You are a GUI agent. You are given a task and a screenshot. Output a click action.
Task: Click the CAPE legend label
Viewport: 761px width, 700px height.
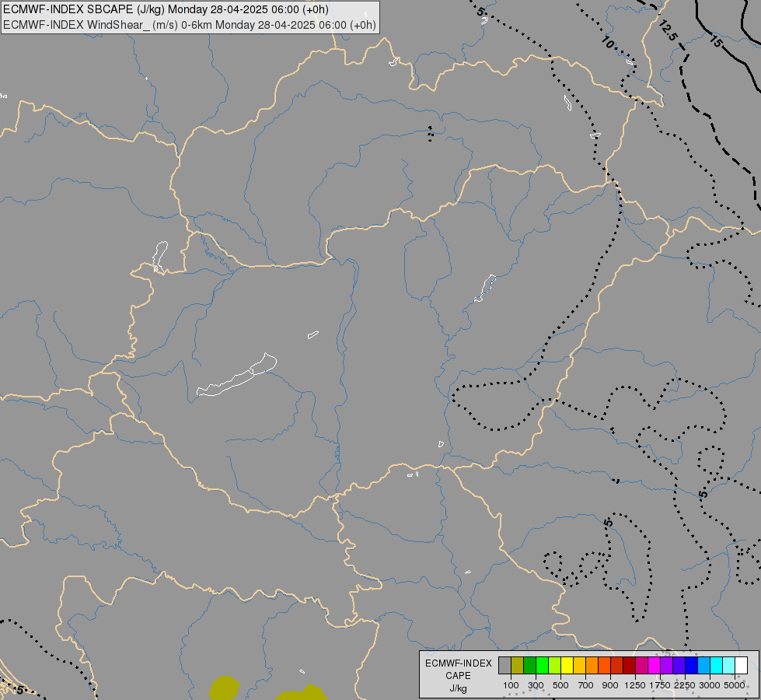pos(458,676)
